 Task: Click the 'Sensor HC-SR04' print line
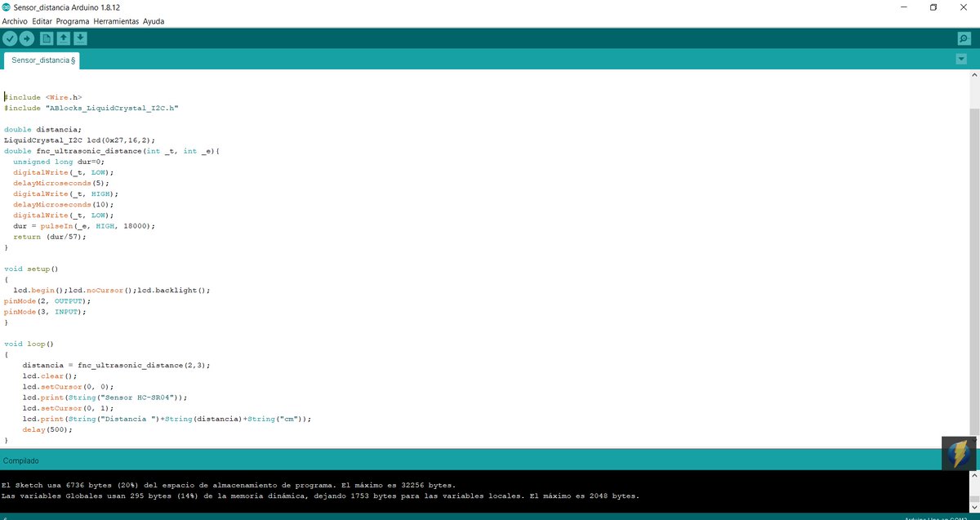[105, 397]
